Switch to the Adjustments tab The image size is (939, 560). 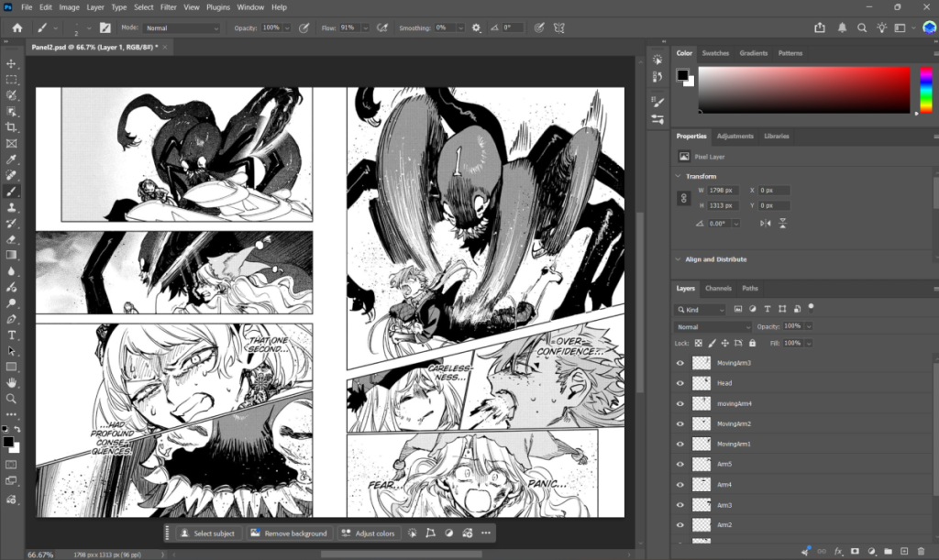[x=735, y=136]
